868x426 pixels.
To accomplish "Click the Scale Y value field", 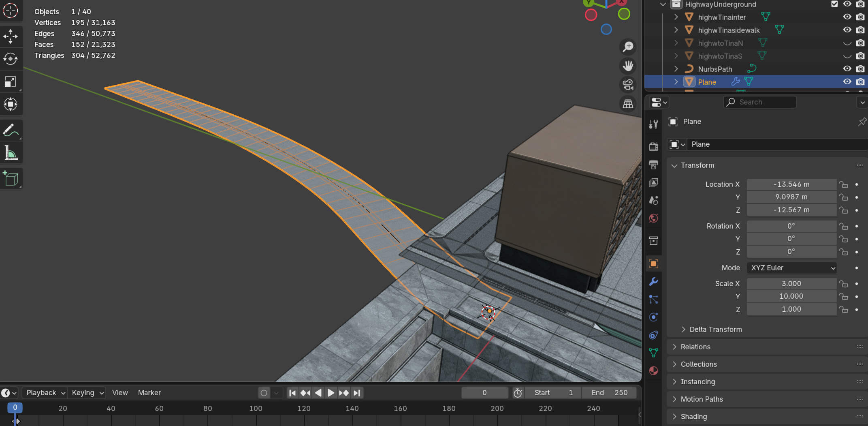I will pyautogui.click(x=791, y=296).
